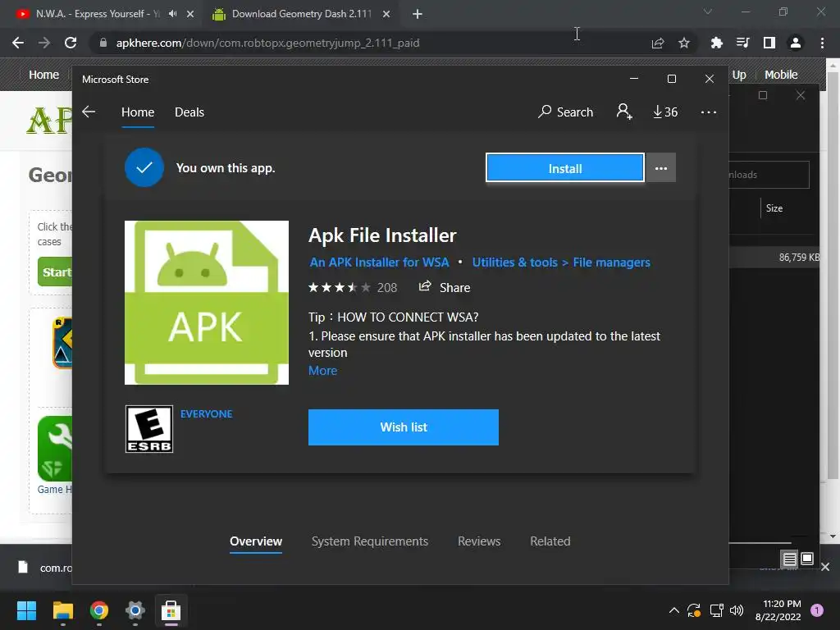Open the EVERYONE rating link
Image resolution: width=840 pixels, height=630 pixels.
[x=206, y=414]
